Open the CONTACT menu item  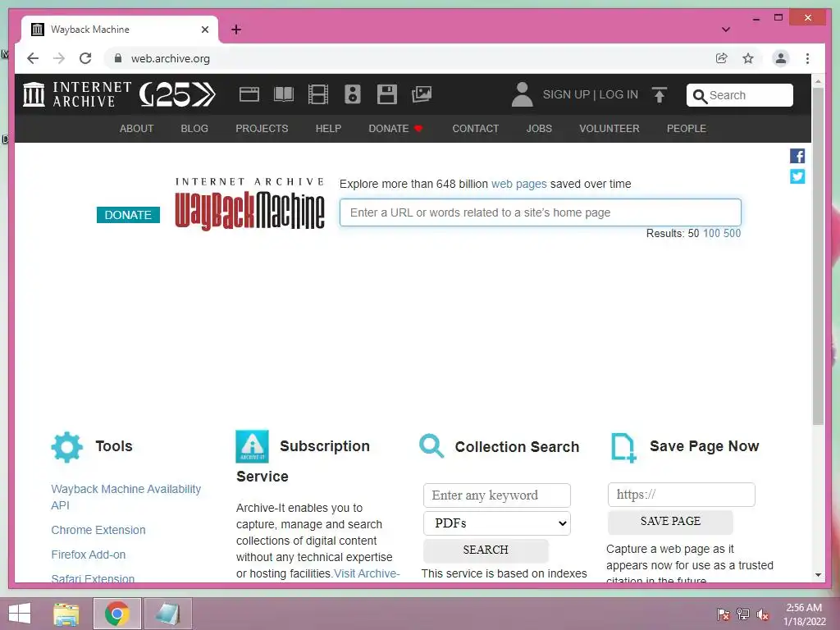[x=475, y=129]
